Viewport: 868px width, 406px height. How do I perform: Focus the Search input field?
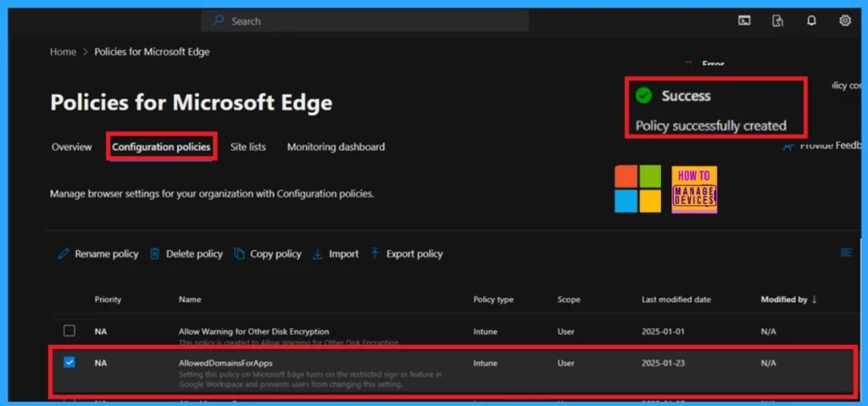click(x=365, y=21)
